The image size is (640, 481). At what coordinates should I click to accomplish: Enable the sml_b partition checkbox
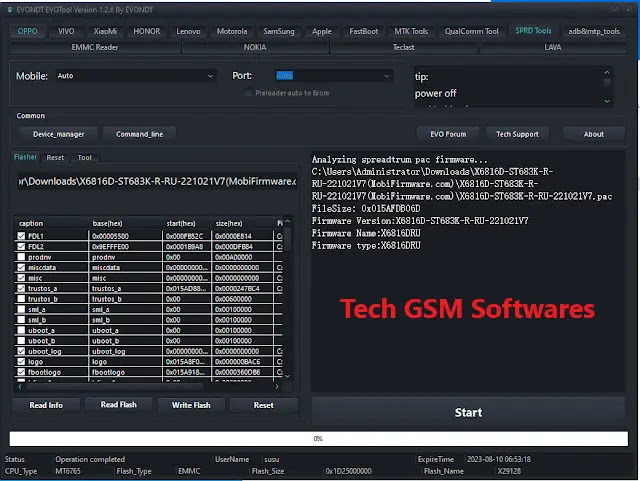[21, 320]
